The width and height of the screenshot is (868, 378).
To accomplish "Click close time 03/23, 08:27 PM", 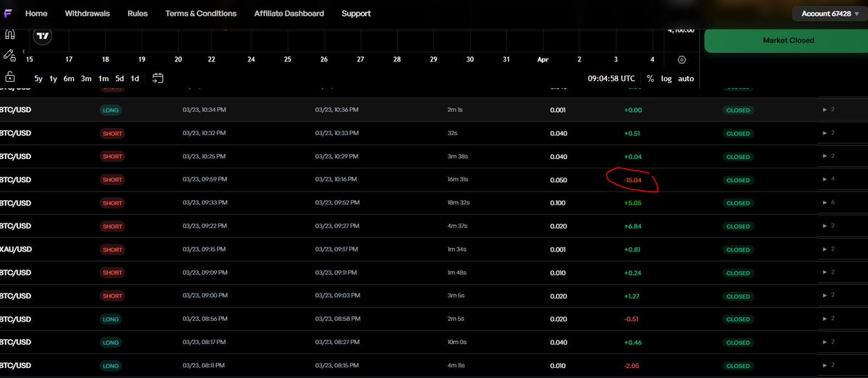I will click(x=337, y=342).
